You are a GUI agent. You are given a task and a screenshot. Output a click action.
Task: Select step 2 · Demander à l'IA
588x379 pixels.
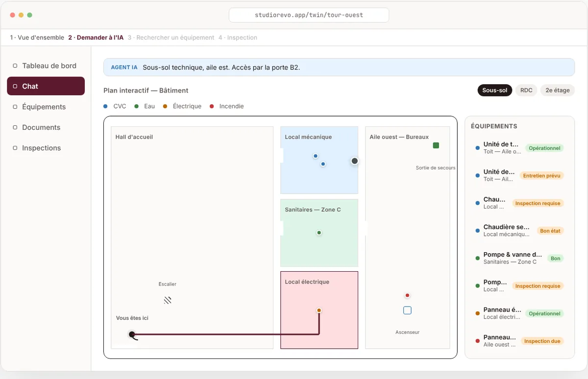click(x=96, y=38)
